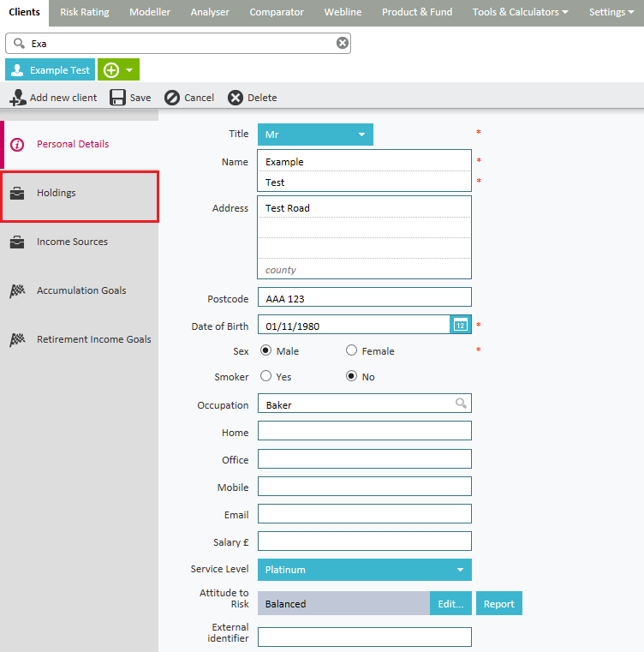Select the Example Test client tab

pos(50,69)
